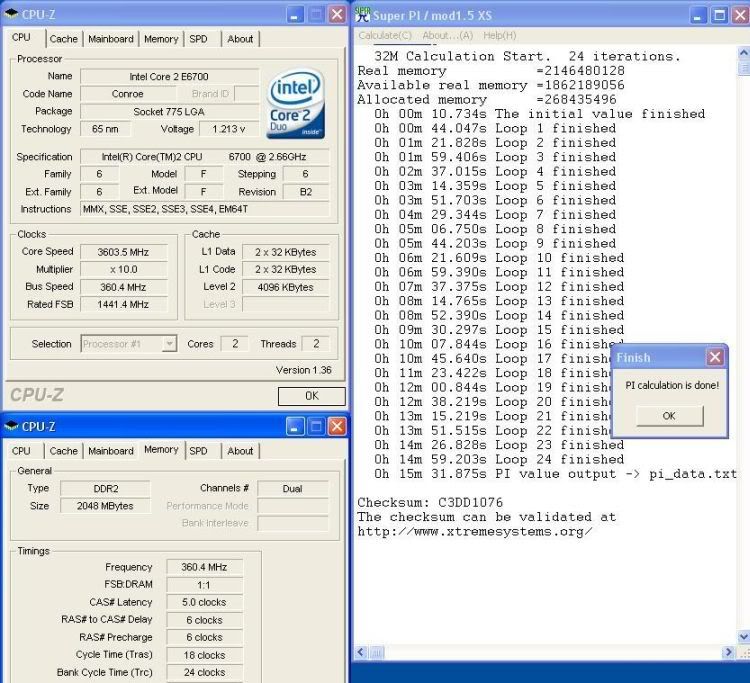Click the '32M Calculation Start' line

[527, 56]
